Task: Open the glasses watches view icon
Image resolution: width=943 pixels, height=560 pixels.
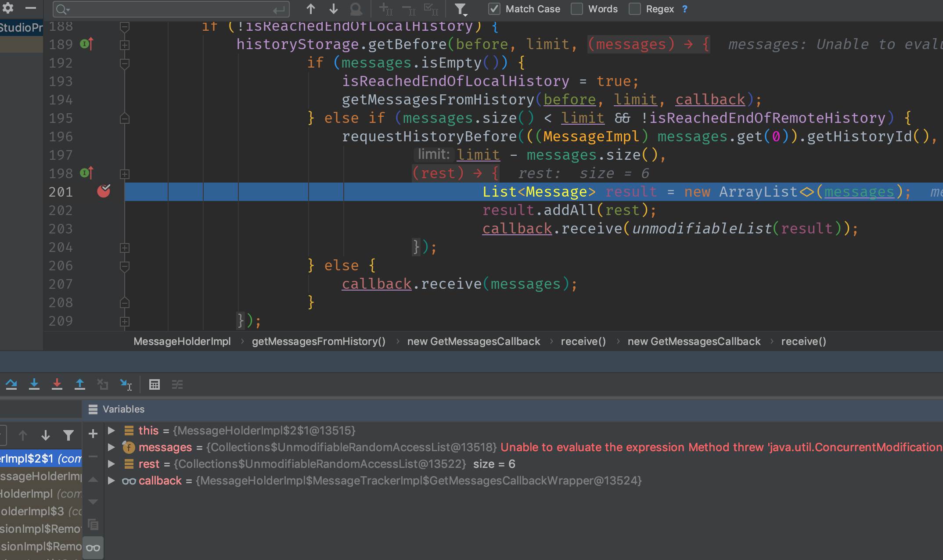Action: tap(93, 547)
